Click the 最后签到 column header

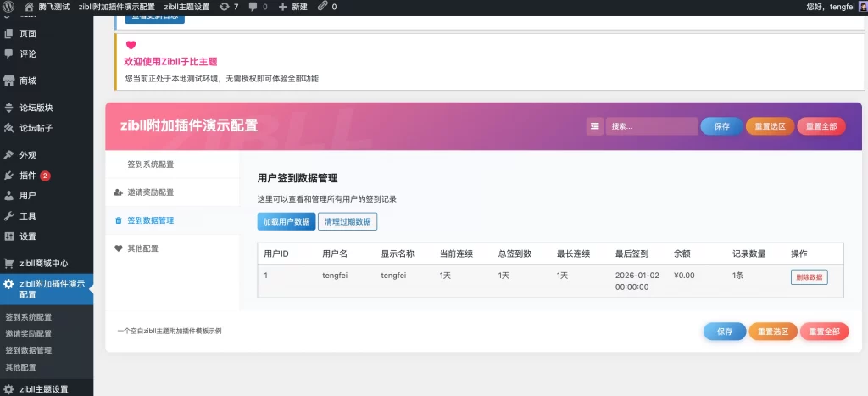tap(632, 254)
